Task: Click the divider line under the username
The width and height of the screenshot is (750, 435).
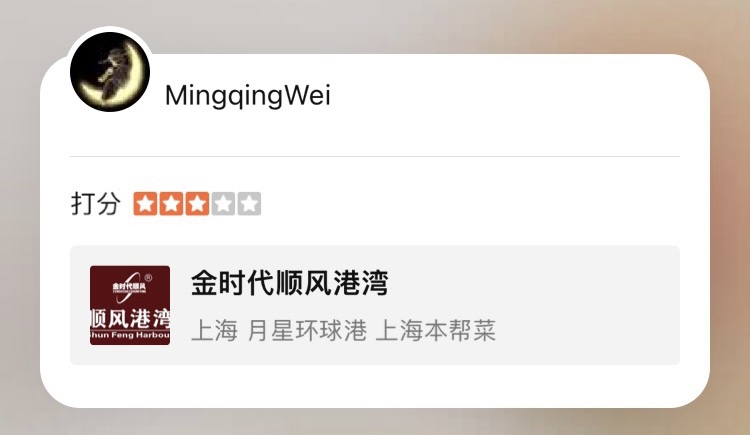Action: 375,156
